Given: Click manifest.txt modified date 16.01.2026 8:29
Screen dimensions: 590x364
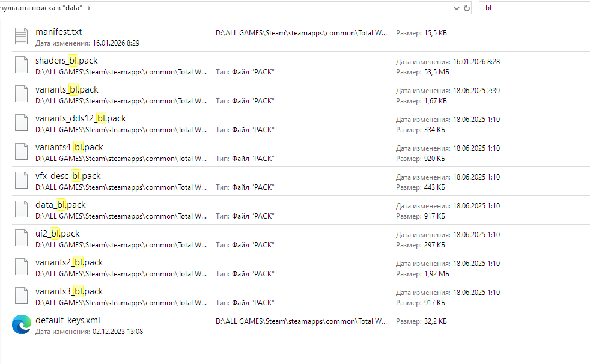Looking at the screenshot, I should (x=116, y=43).
